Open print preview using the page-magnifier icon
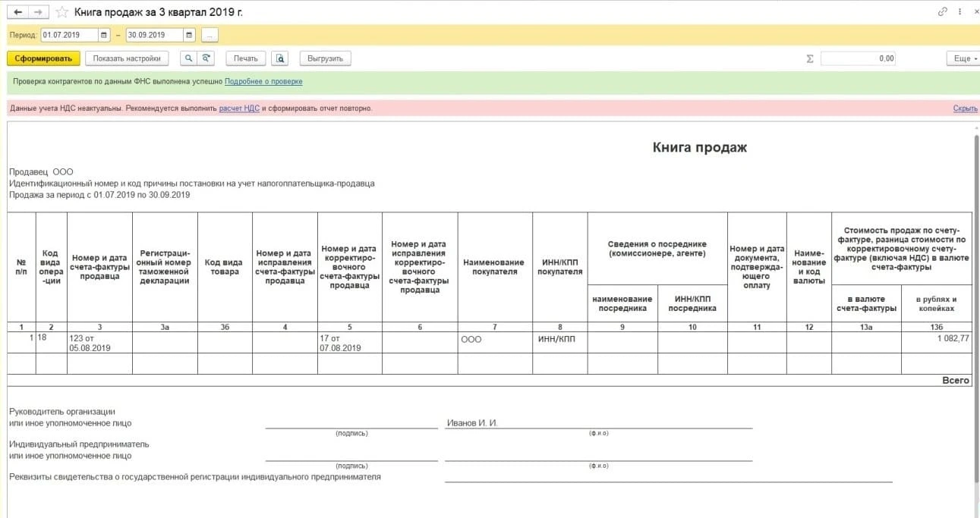980x518 pixels. (x=279, y=58)
